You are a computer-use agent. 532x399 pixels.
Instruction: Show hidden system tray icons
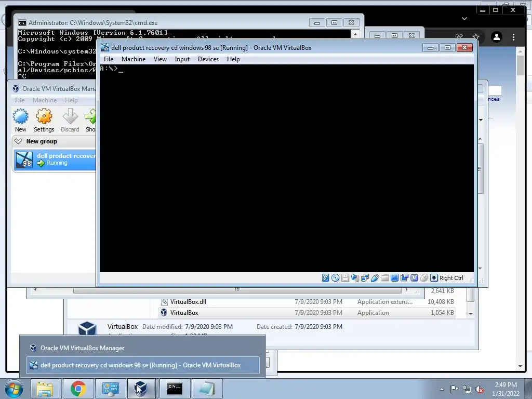[442, 389]
